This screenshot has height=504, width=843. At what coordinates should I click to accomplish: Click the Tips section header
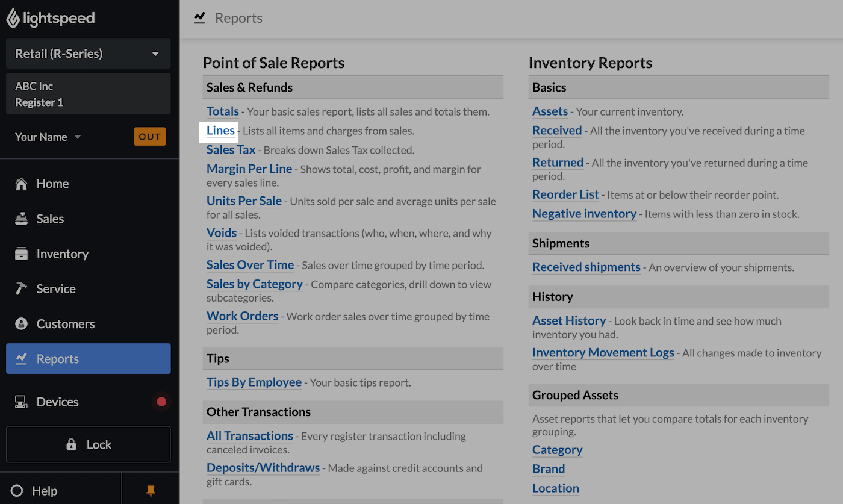click(353, 359)
